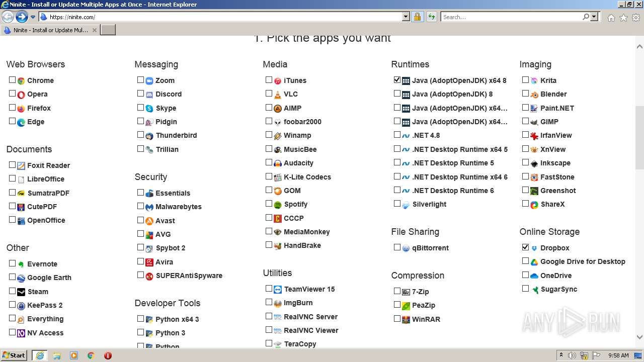This screenshot has height=362, width=644.
Task: Click the page vertical scrollbar thumb
Action: click(x=639, y=138)
